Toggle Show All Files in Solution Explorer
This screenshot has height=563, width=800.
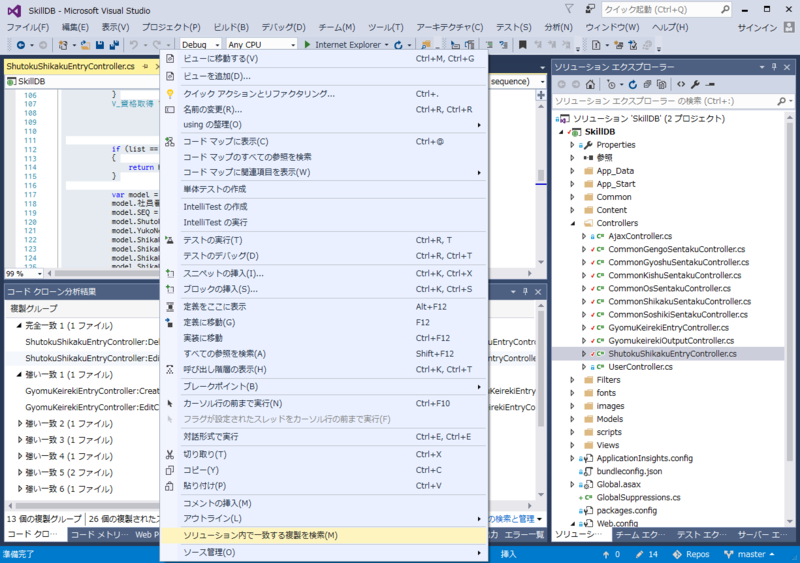pos(661,84)
